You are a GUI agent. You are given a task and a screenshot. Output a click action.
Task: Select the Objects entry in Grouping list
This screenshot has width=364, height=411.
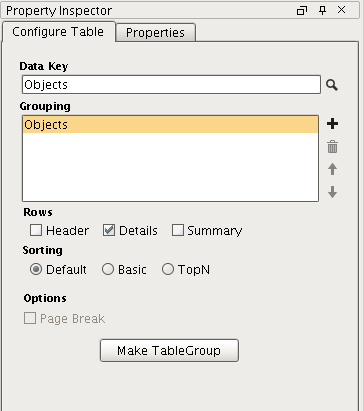tap(170, 125)
